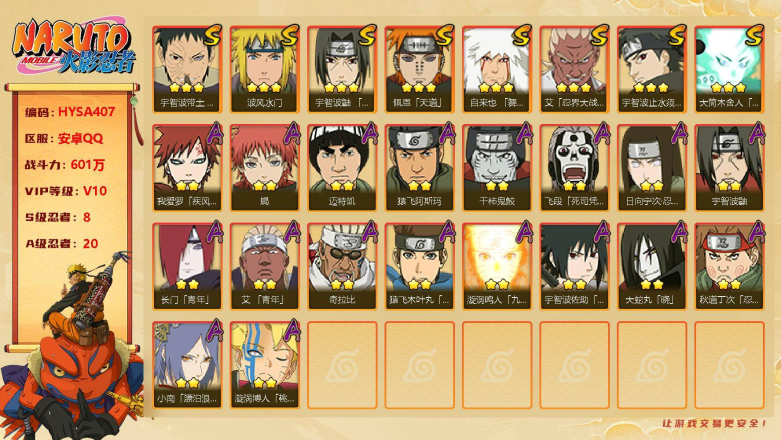This screenshot has width=781, height=440.
Task: Click the last empty slot with leaf emblem
Action: point(729,365)
